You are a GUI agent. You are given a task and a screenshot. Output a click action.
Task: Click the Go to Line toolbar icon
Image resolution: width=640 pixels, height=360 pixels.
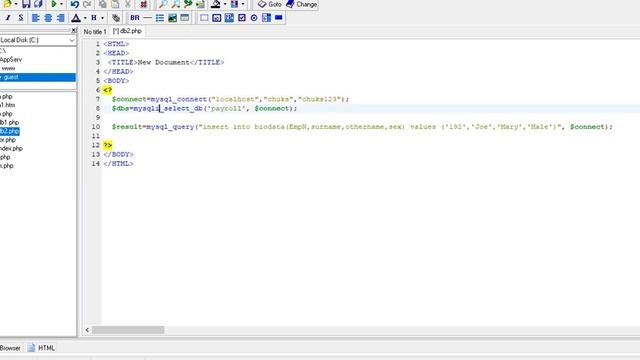coord(200,4)
